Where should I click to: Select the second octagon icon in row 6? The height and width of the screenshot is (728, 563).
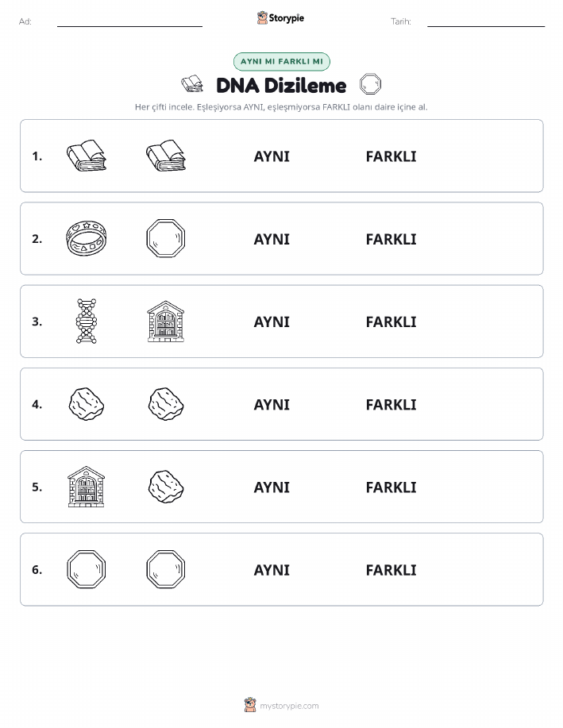[166, 569]
